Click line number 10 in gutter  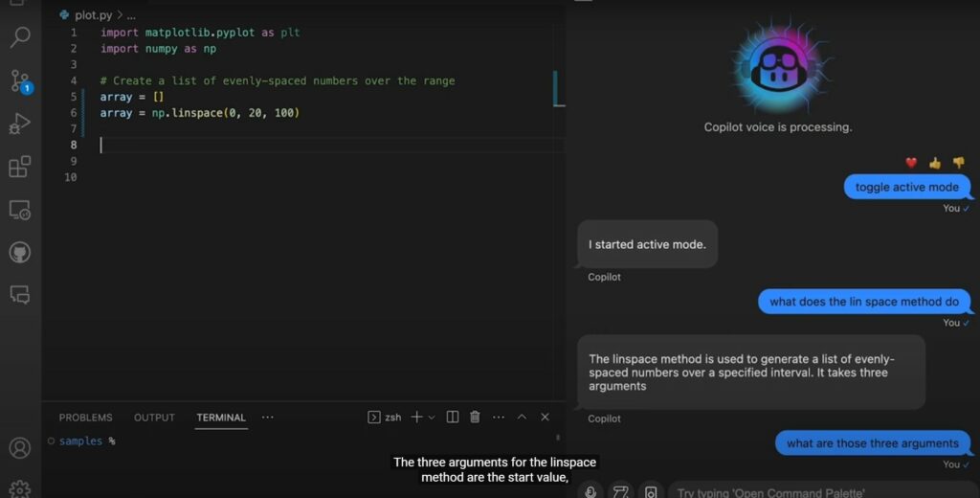(x=71, y=178)
